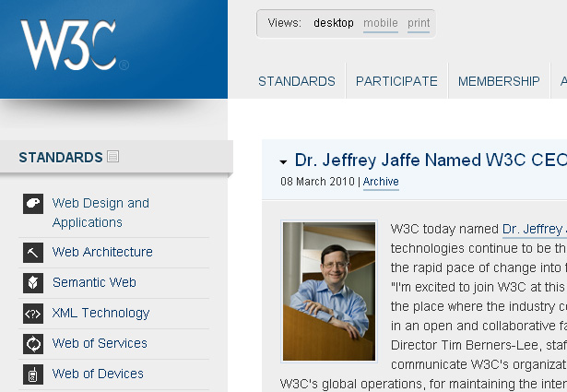Follow the Dr. Jeffrey link in article text

click(535, 229)
